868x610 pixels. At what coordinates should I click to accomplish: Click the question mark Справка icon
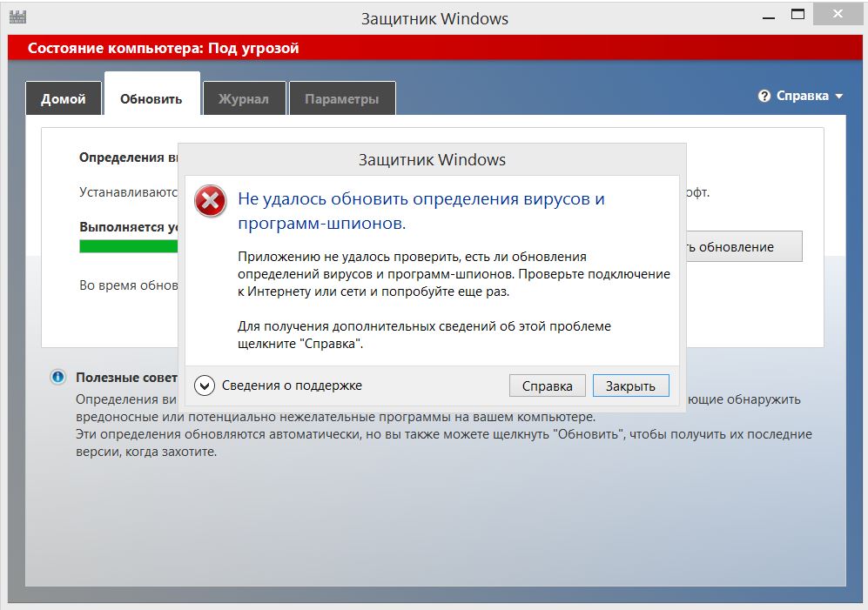pyautogui.click(x=764, y=96)
